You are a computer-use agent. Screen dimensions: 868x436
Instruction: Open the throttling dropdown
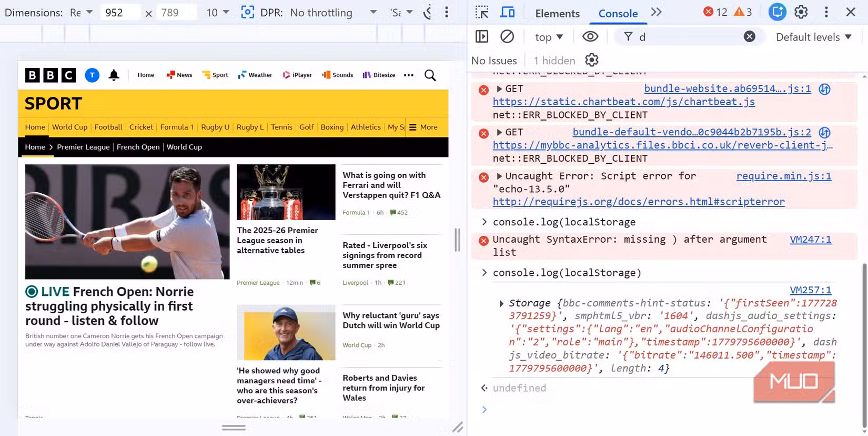click(x=334, y=12)
